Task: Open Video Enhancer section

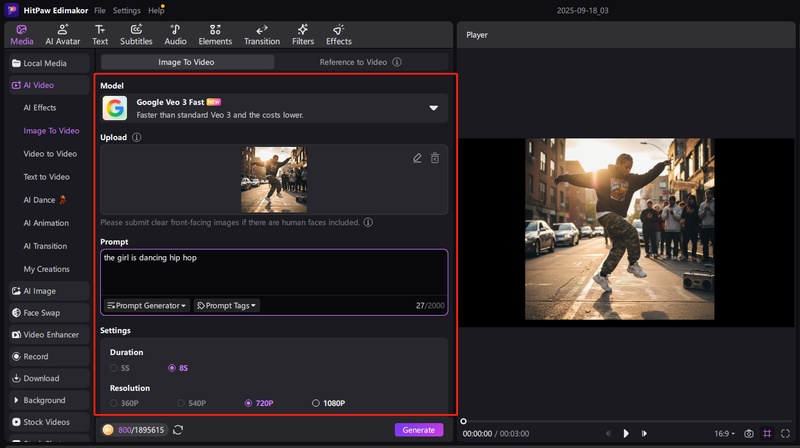Action: click(x=49, y=335)
